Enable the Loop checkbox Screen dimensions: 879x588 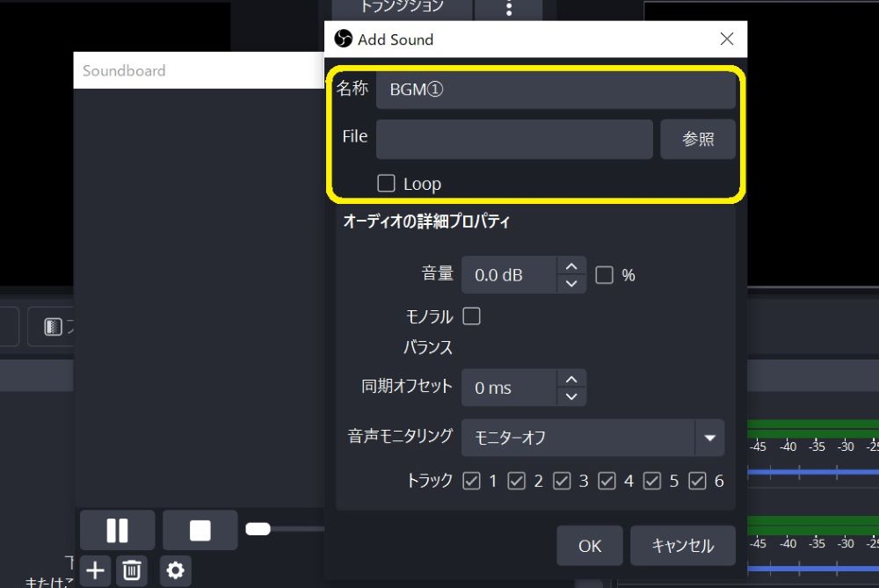point(386,183)
